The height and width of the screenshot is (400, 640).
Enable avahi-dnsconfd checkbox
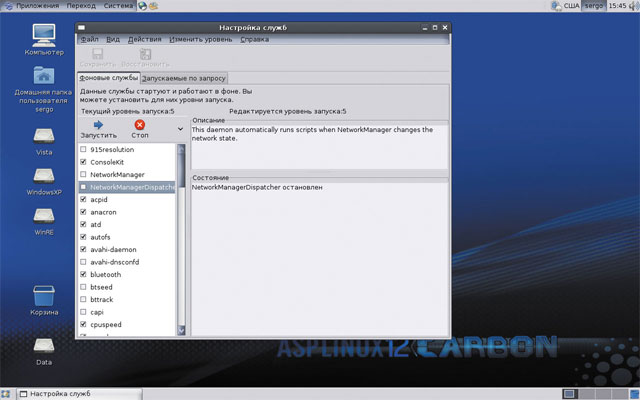(83, 262)
